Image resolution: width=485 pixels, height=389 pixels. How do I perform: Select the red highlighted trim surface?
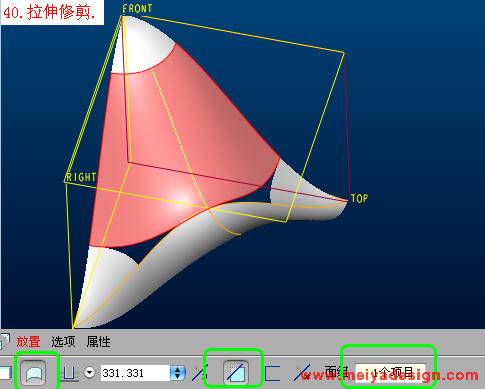click(x=187, y=140)
